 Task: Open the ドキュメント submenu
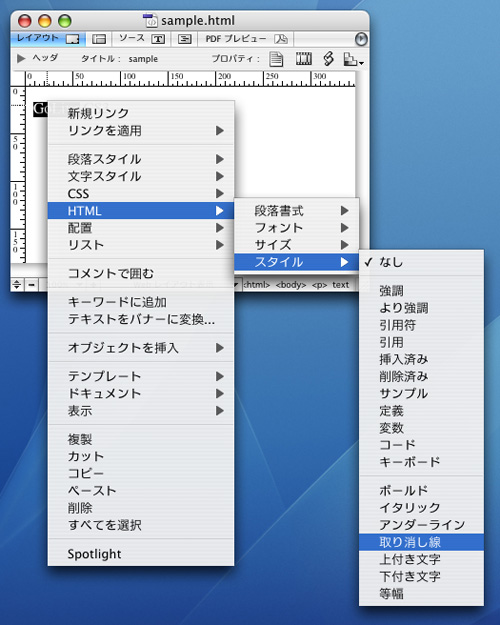tap(141, 393)
